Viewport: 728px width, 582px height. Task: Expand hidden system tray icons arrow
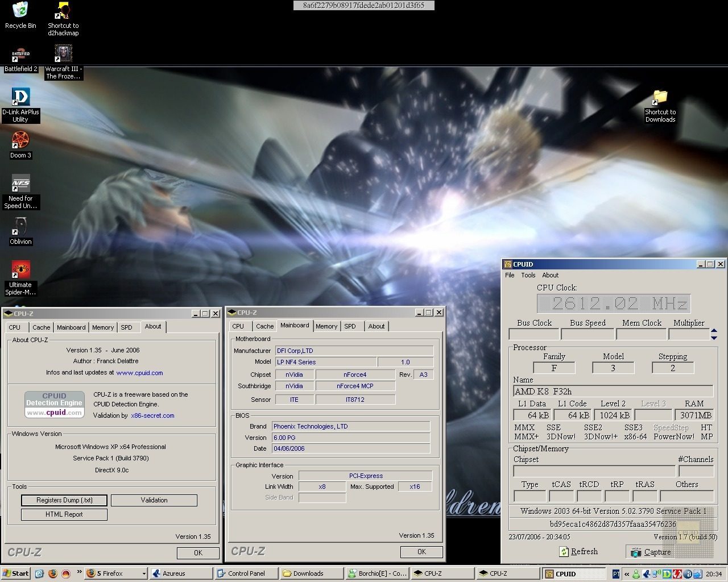point(627,574)
